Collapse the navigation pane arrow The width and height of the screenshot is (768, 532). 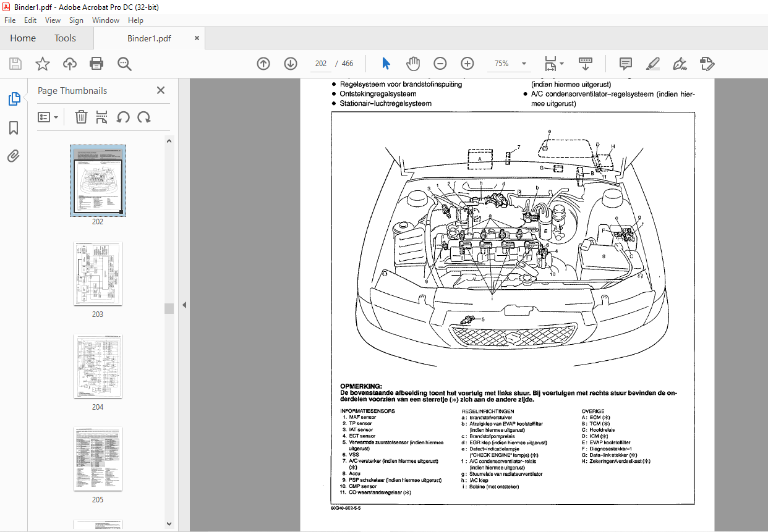(x=184, y=305)
